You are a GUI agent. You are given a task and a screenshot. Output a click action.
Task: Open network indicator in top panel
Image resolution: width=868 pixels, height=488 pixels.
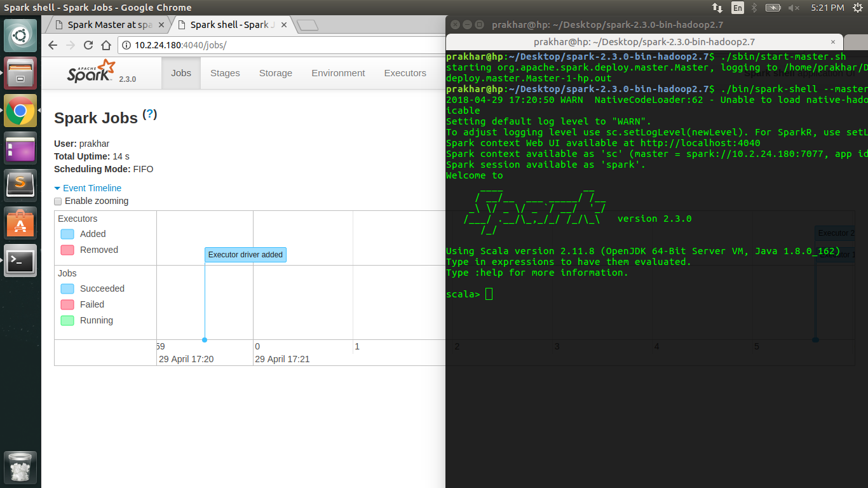point(717,8)
